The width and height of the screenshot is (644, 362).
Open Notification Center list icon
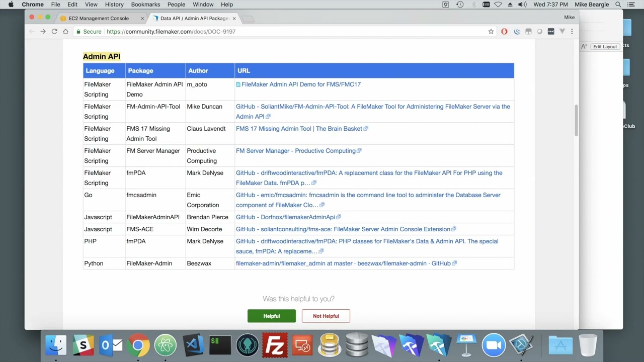click(x=631, y=5)
